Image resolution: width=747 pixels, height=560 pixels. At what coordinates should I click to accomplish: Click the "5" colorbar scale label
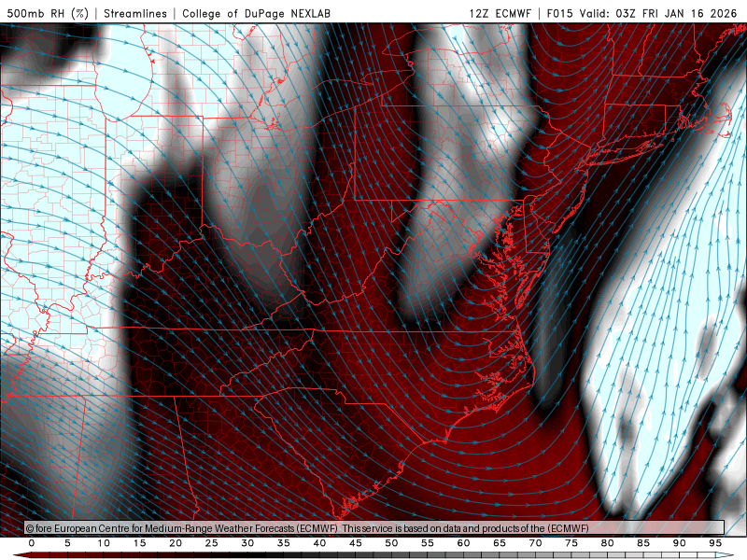point(67,543)
